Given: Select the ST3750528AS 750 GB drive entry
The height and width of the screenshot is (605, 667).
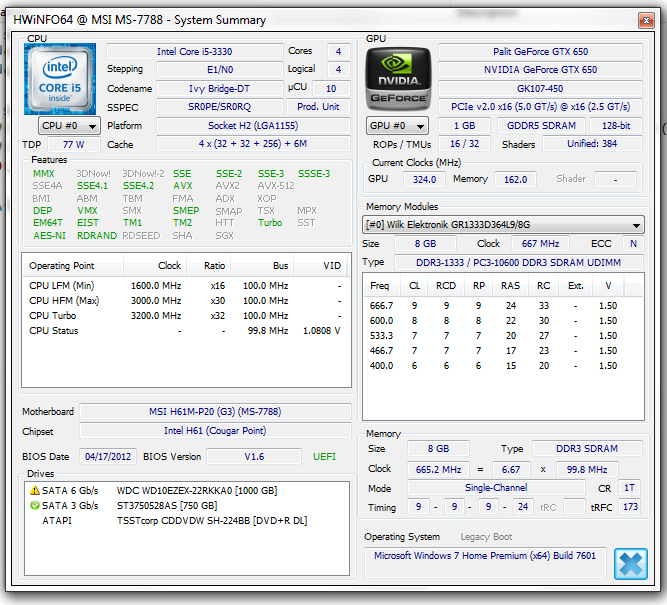Looking at the screenshot, I should coord(187,505).
